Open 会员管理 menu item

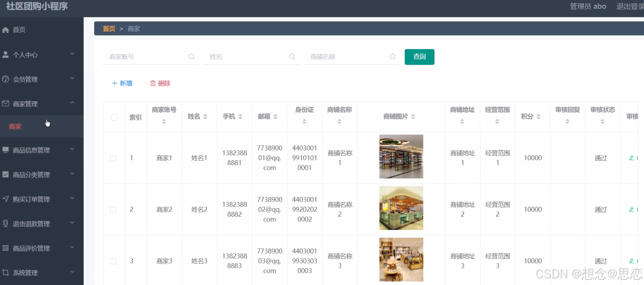pos(42,79)
